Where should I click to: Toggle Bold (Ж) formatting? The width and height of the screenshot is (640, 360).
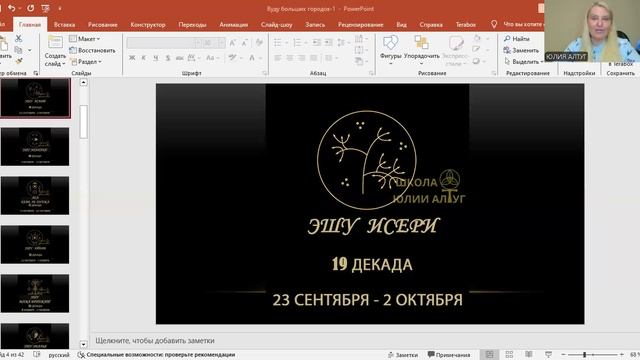132,58
